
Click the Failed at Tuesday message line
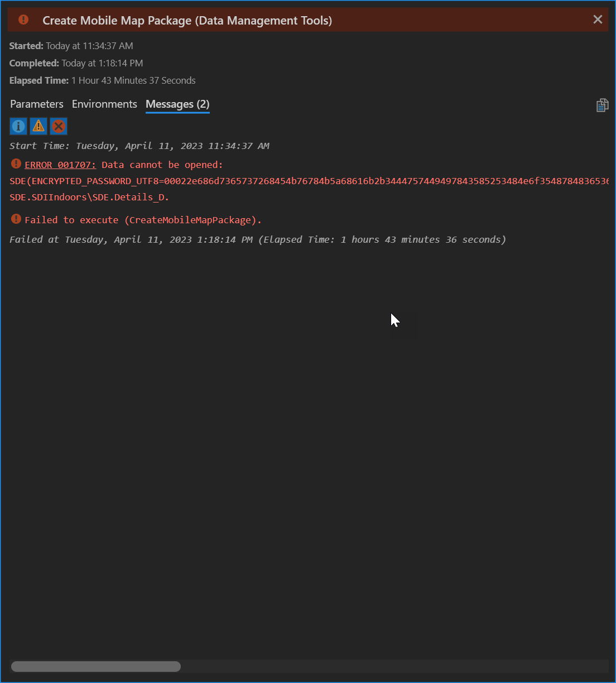click(257, 240)
